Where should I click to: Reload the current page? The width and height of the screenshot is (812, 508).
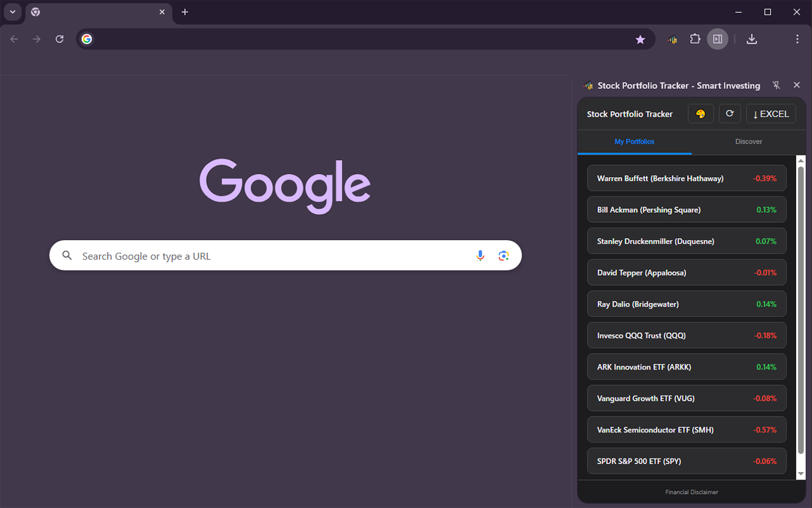coord(60,39)
